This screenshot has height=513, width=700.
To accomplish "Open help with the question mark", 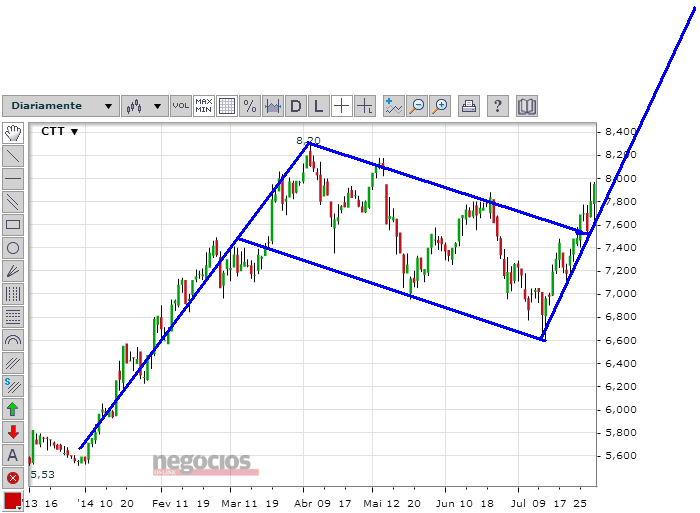I will pyautogui.click(x=498, y=106).
